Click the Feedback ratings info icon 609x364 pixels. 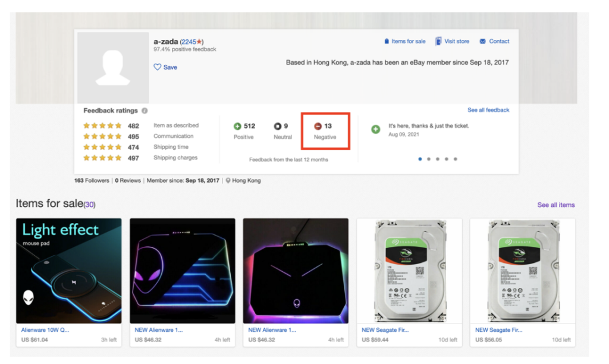(x=145, y=111)
